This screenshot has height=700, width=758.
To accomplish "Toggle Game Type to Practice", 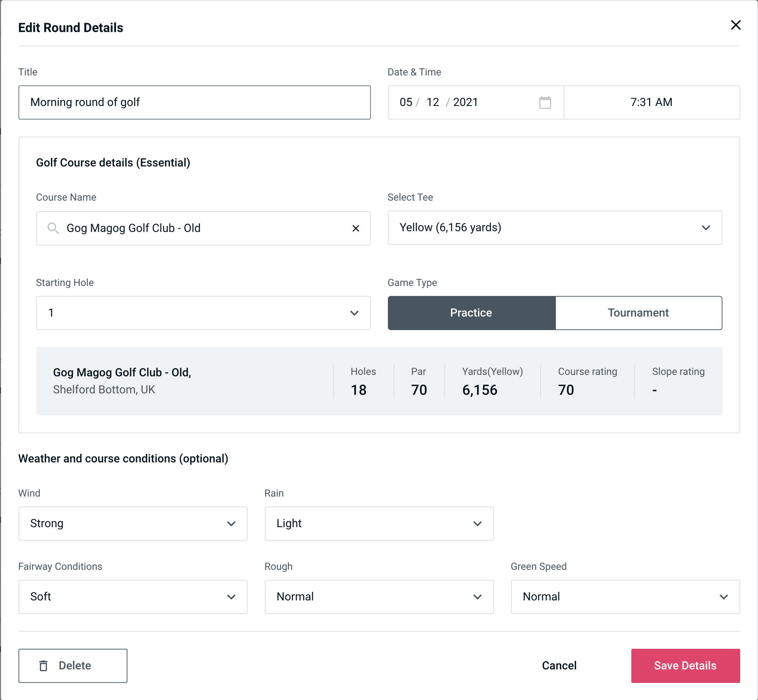I will tap(472, 313).
